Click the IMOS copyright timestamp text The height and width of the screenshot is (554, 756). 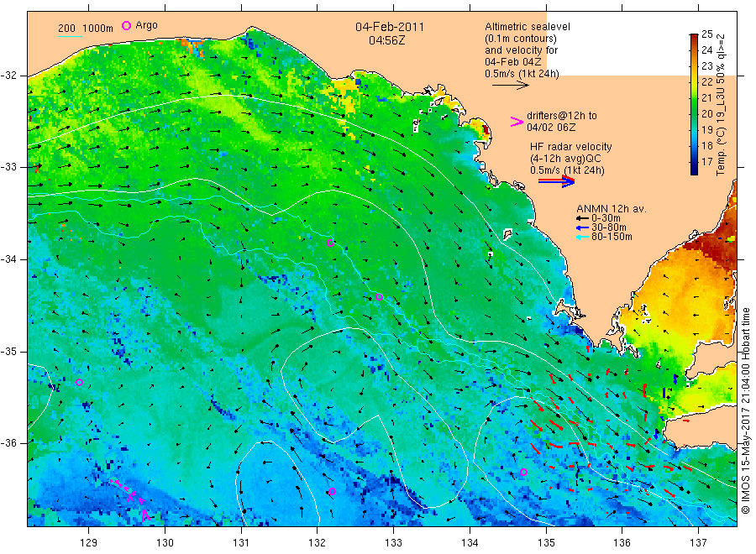(745, 410)
